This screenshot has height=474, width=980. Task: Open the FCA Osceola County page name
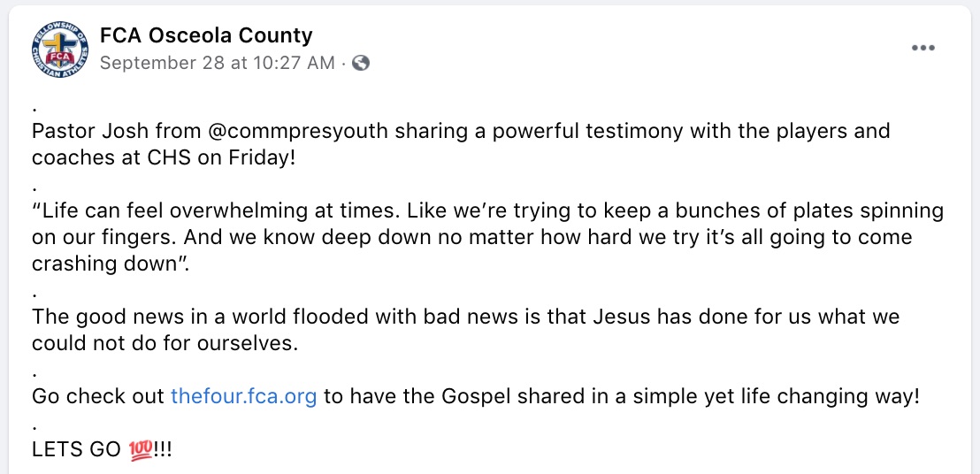pos(206,35)
